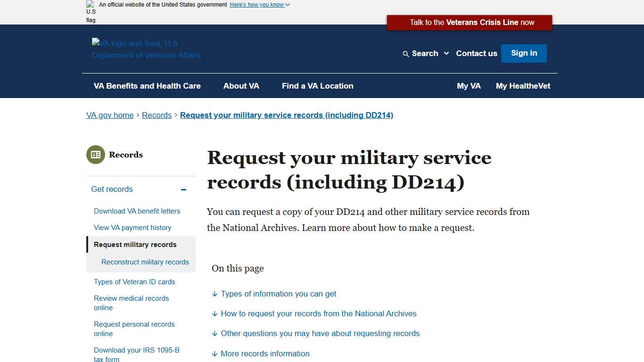
Task: Open the "My HealtheVet" navigation item
Action: tap(523, 86)
